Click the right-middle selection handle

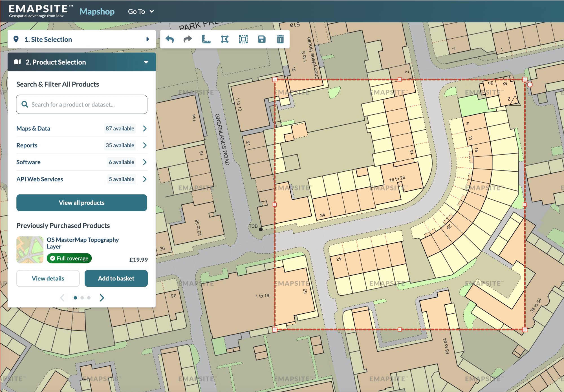click(525, 205)
